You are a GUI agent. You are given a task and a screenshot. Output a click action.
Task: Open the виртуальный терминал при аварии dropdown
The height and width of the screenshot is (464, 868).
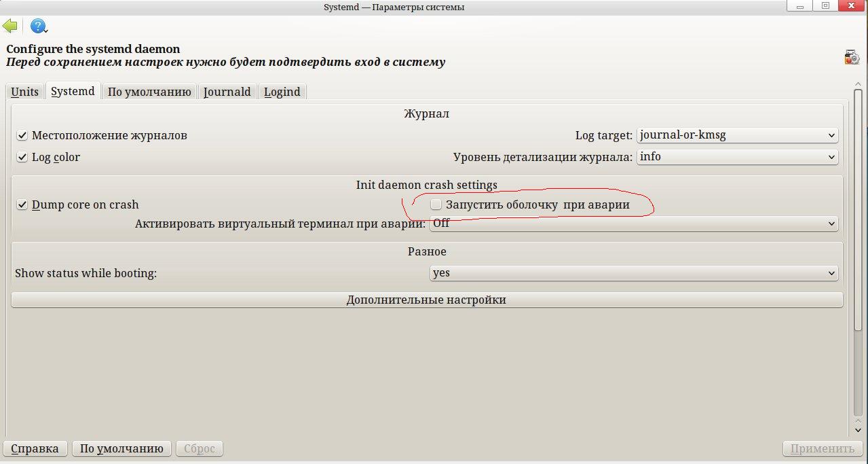pos(634,224)
